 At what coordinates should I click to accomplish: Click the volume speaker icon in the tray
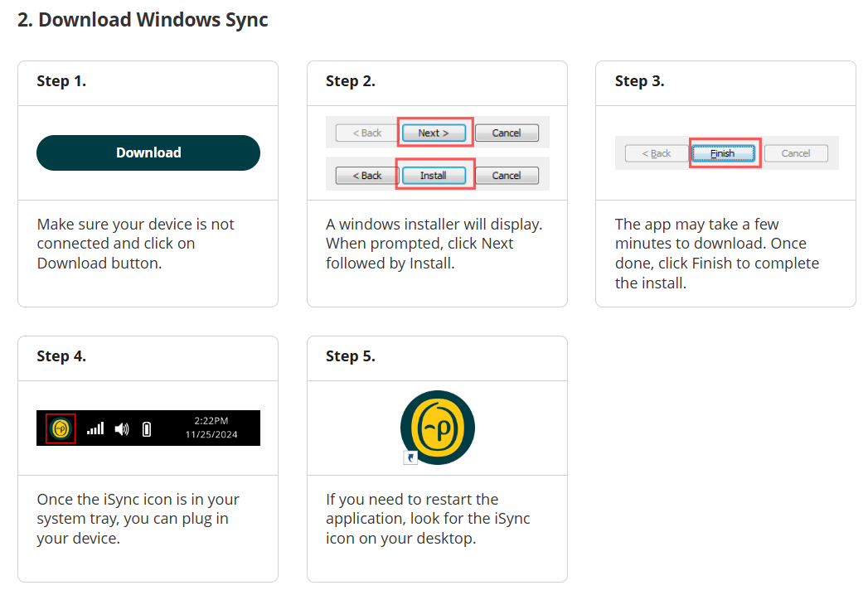[x=122, y=428]
